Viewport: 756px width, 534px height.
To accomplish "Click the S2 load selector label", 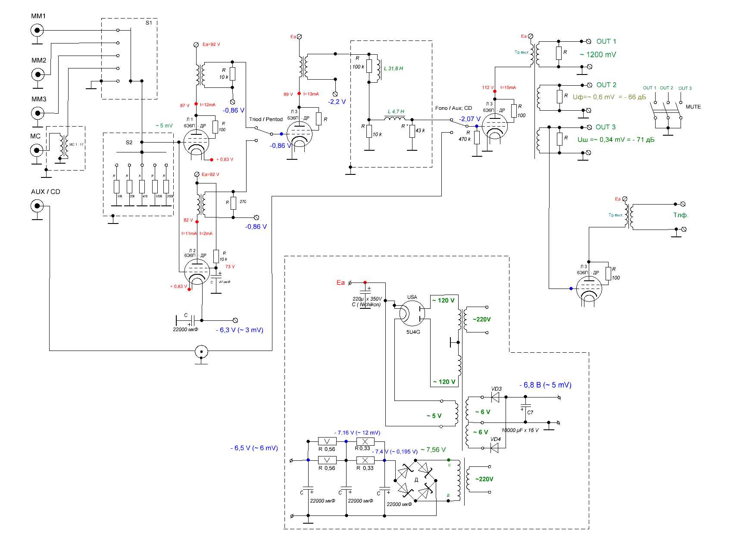I will coord(129,143).
